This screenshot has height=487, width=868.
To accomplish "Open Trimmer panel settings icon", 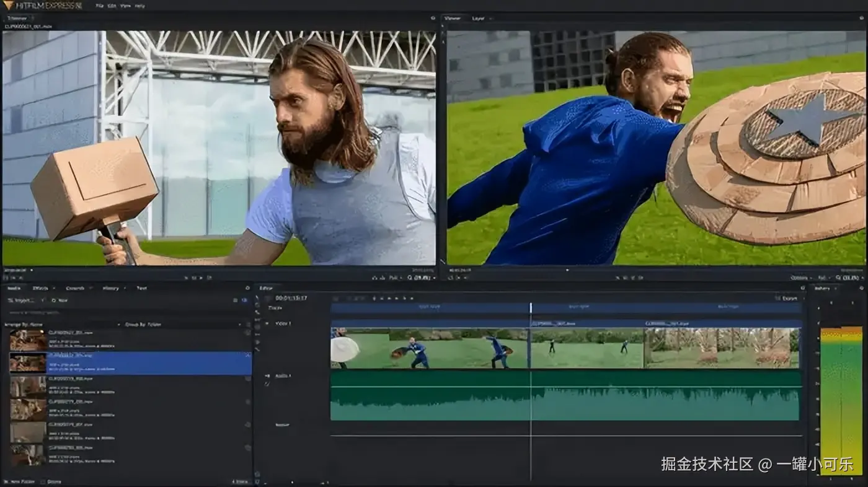I will [433, 19].
